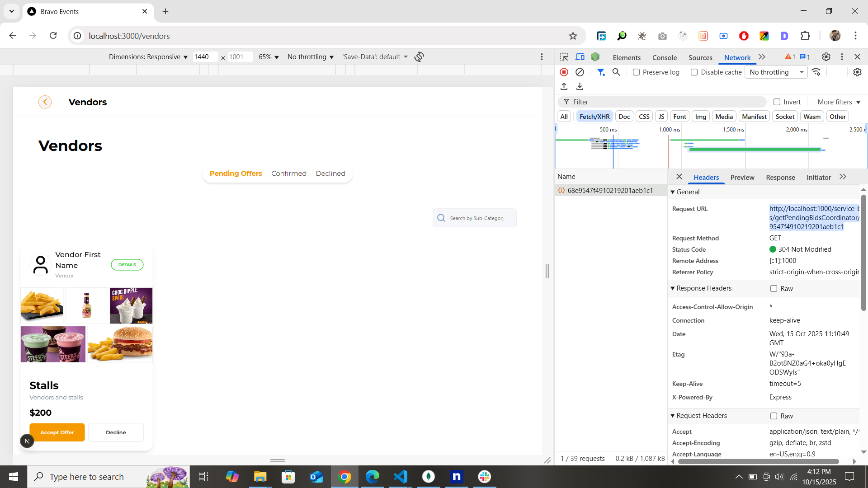This screenshot has height=488, width=868.
Task: Toggle the Invert filter checkbox
Action: [777, 102]
